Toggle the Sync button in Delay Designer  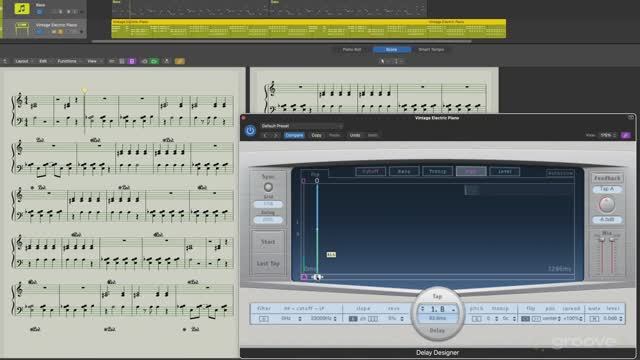(x=268, y=187)
